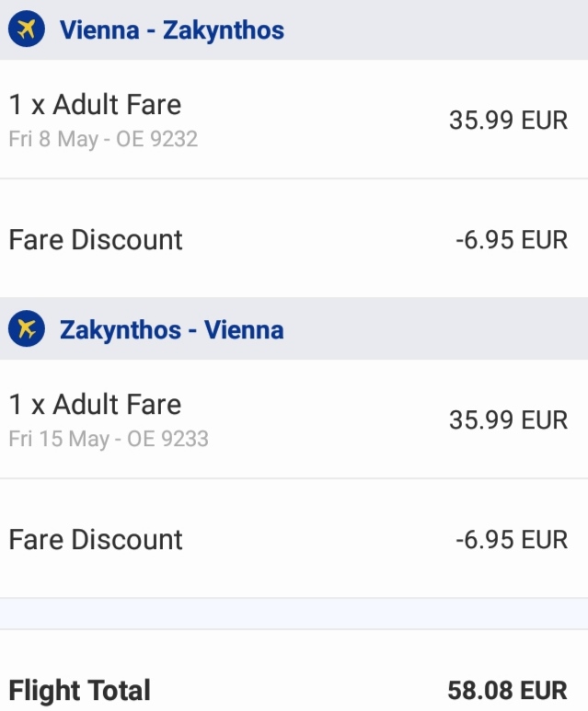Click the word Zakynthos in return header
Image resolution: width=588 pixels, height=711 pixels.
coord(121,330)
